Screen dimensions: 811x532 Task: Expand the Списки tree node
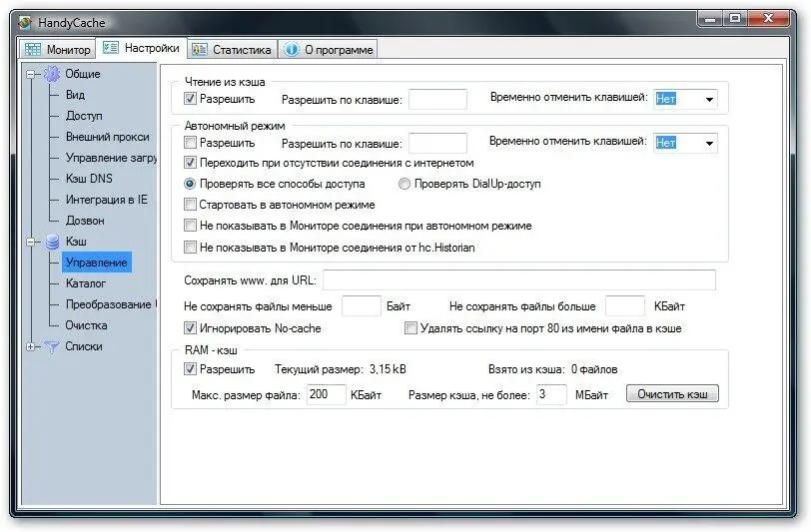32,346
